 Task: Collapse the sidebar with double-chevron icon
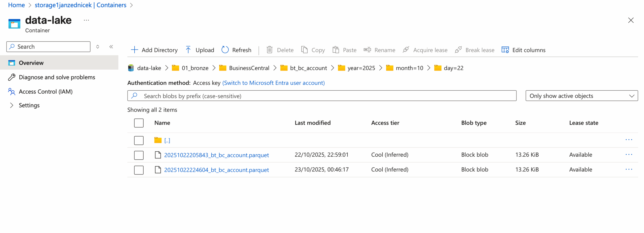point(111,46)
